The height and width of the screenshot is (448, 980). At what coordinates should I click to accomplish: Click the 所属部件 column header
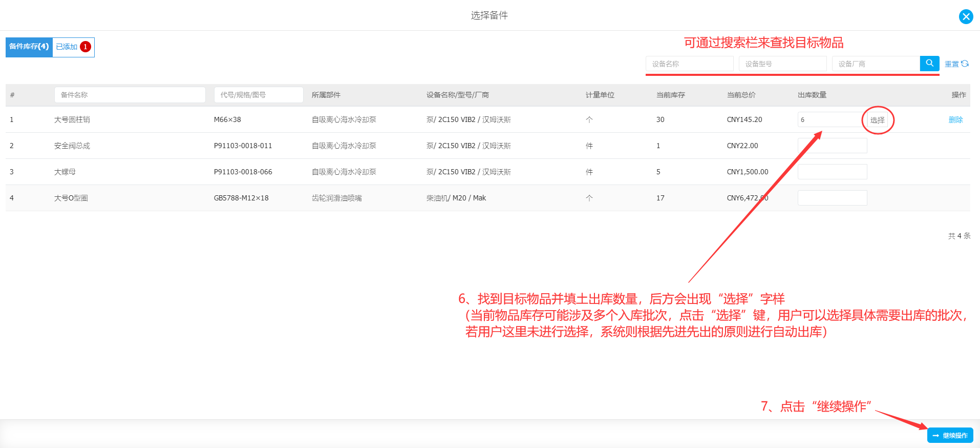[326, 95]
